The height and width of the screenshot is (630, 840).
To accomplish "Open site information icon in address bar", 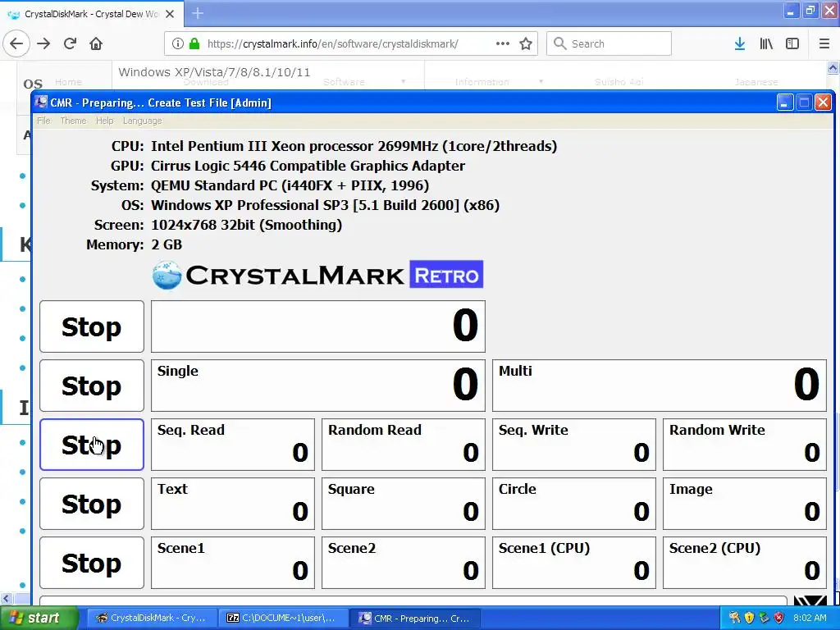I will coord(178,44).
